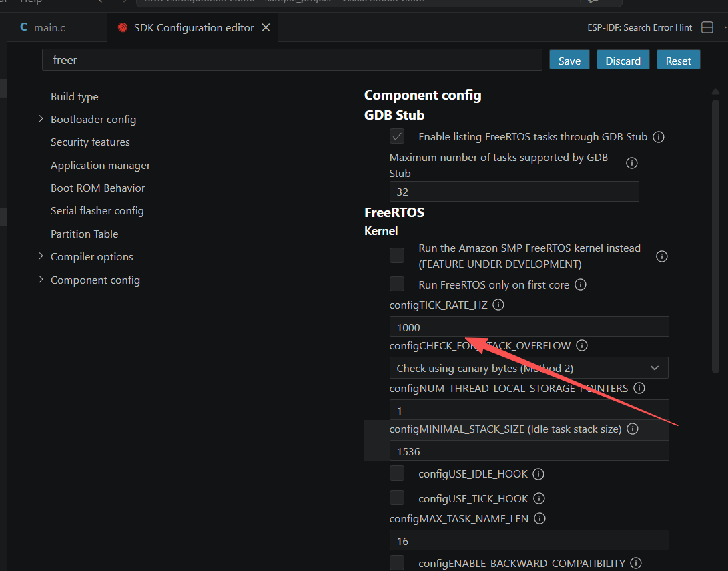Image resolution: width=728 pixels, height=571 pixels.
Task: Enable configUSE_TICK_HOOK checkbox
Action: click(397, 498)
